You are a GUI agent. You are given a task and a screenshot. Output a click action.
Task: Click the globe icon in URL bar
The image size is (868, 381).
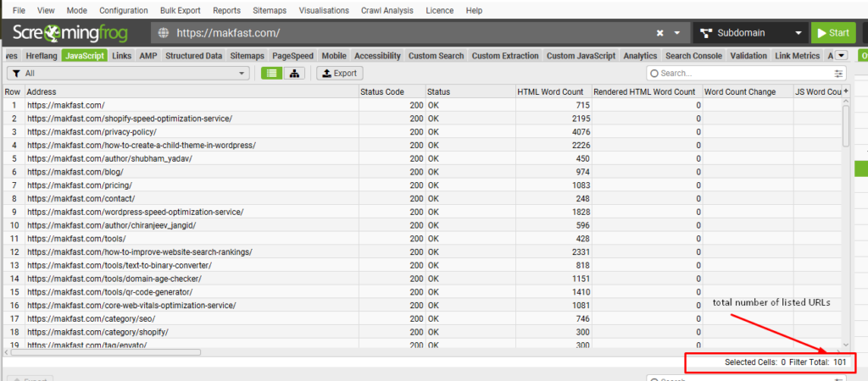pyautogui.click(x=163, y=33)
